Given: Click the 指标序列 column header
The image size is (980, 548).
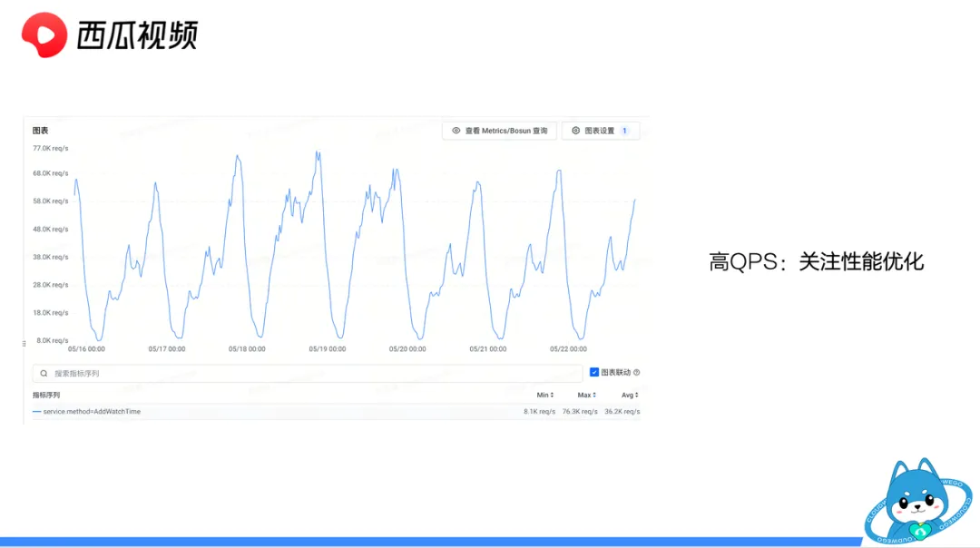Looking at the screenshot, I should click(x=46, y=395).
